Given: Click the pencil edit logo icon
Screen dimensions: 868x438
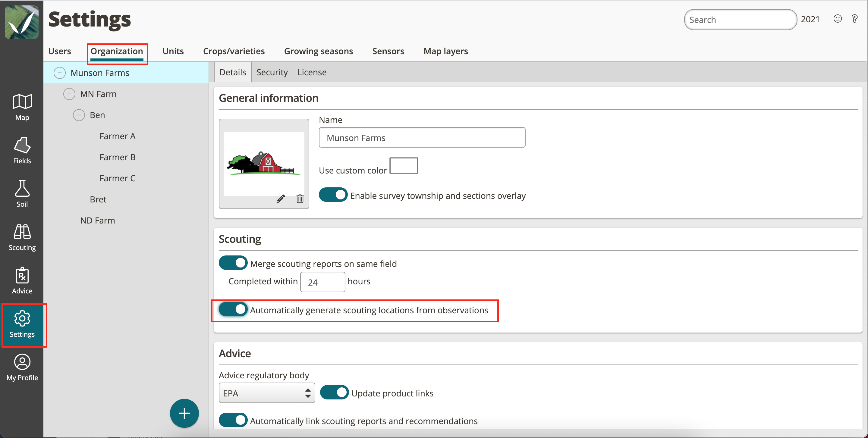Looking at the screenshot, I should 280,199.
